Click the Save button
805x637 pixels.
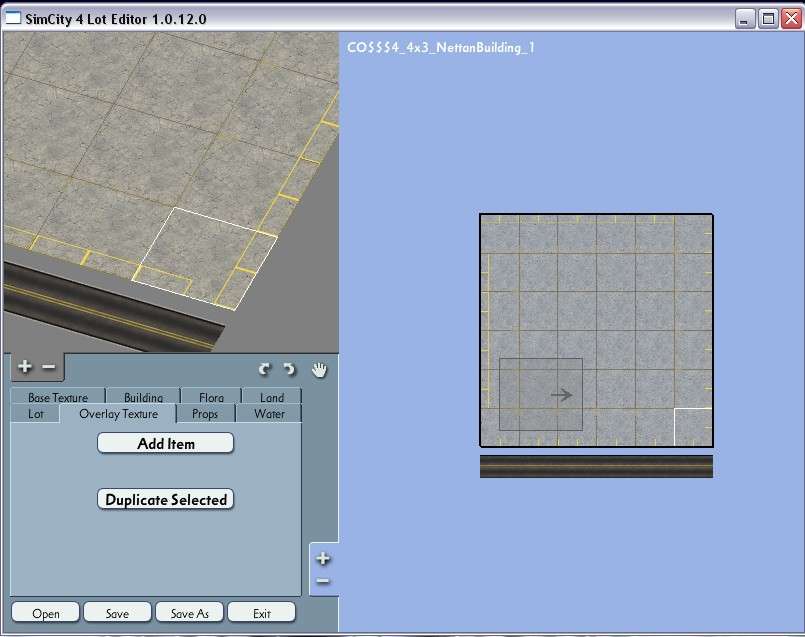(118, 613)
